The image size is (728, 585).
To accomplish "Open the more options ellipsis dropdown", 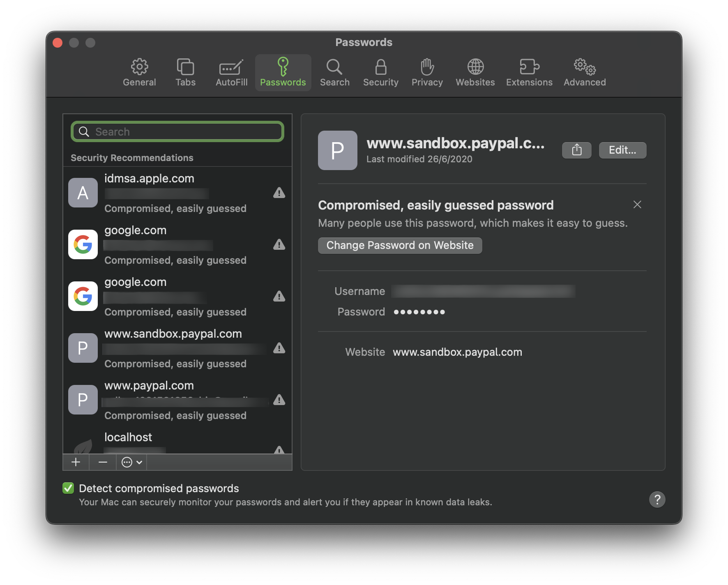I will (132, 462).
